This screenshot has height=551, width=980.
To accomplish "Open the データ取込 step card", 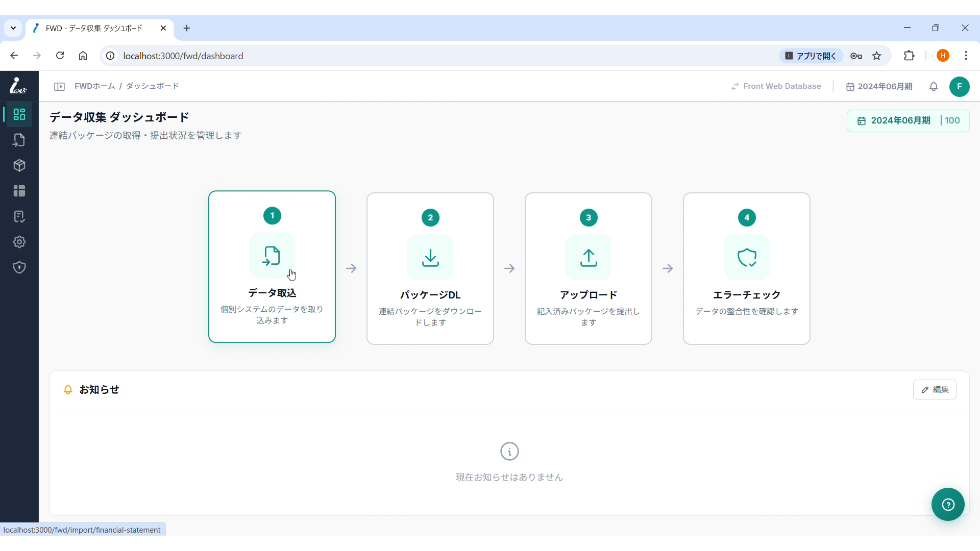I will (272, 267).
